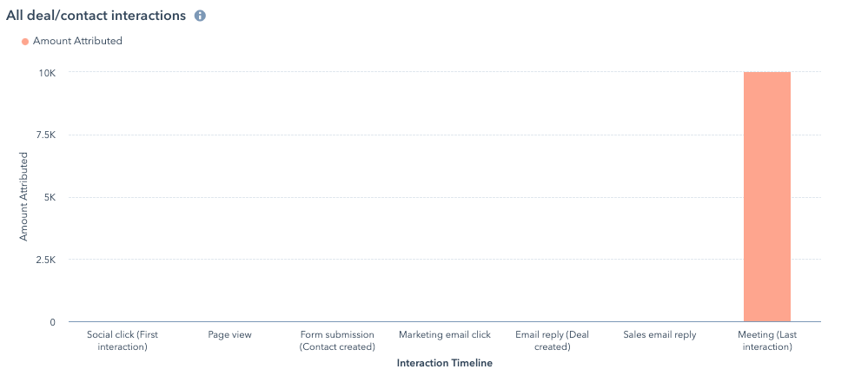Click the 7.5K y-axis tick label
Screen dimensions: 868x389
click(45, 135)
